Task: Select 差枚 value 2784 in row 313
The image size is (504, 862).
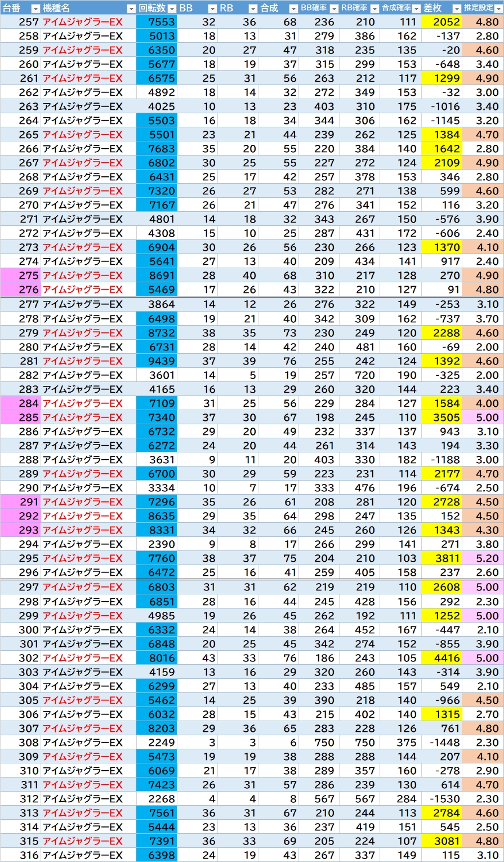Action: (x=441, y=813)
